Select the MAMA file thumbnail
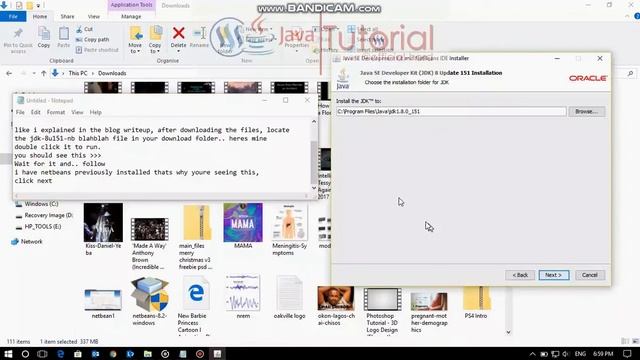This screenshot has width=640, height=360. coord(243,226)
